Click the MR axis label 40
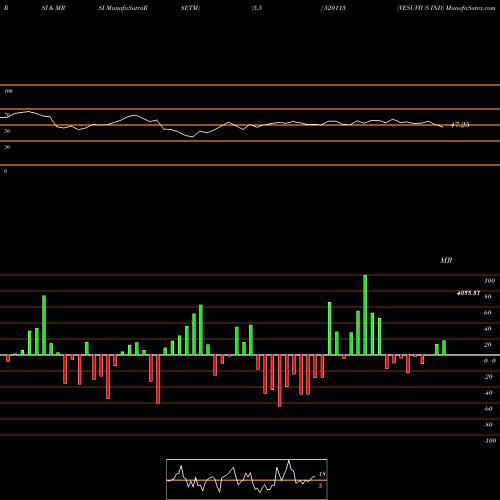The height and width of the screenshot is (500, 500). coord(488,329)
